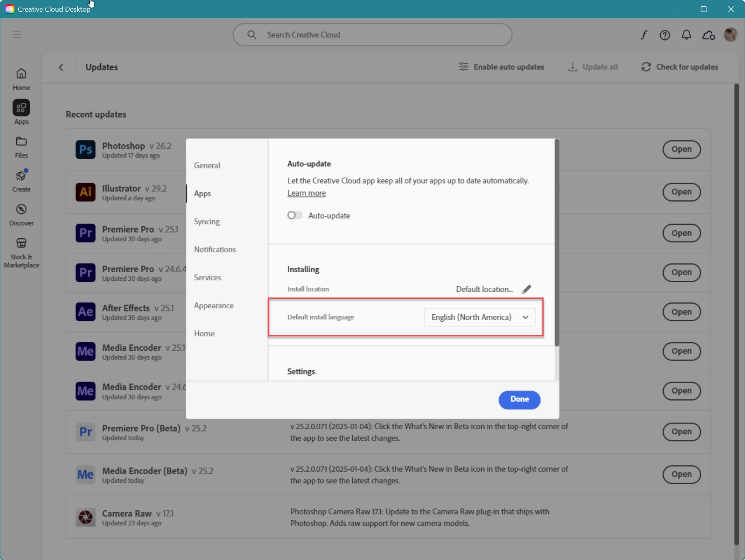Click the Updates page vertical scrollbar
The image size is (745, 560).
pos(736,314)
